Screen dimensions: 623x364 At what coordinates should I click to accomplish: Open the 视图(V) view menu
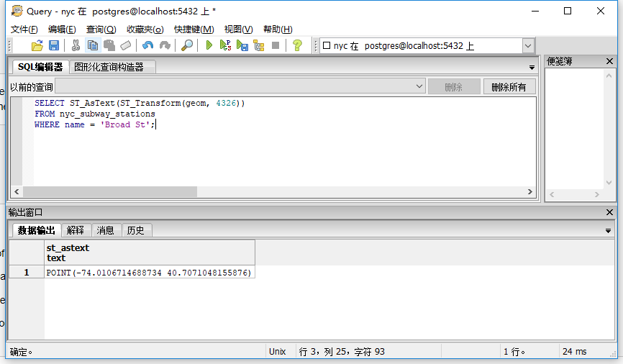[x=238, y=29]
